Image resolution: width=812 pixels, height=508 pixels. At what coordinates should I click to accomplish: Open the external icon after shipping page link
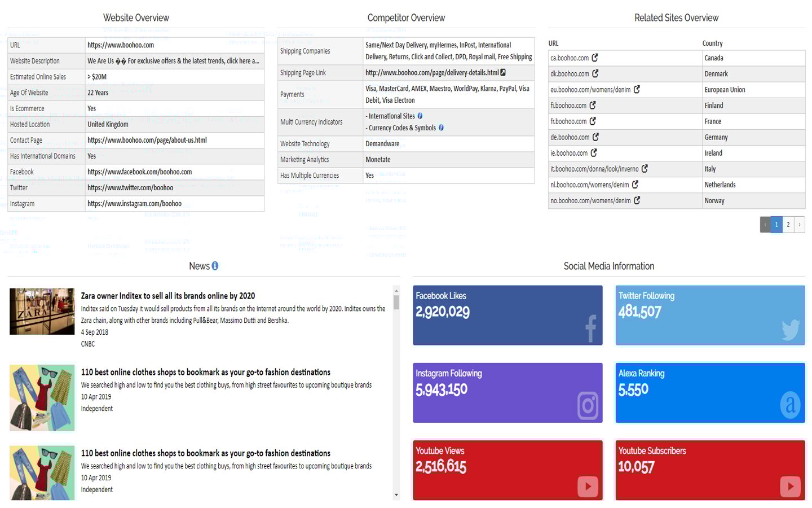coord(503,72)
